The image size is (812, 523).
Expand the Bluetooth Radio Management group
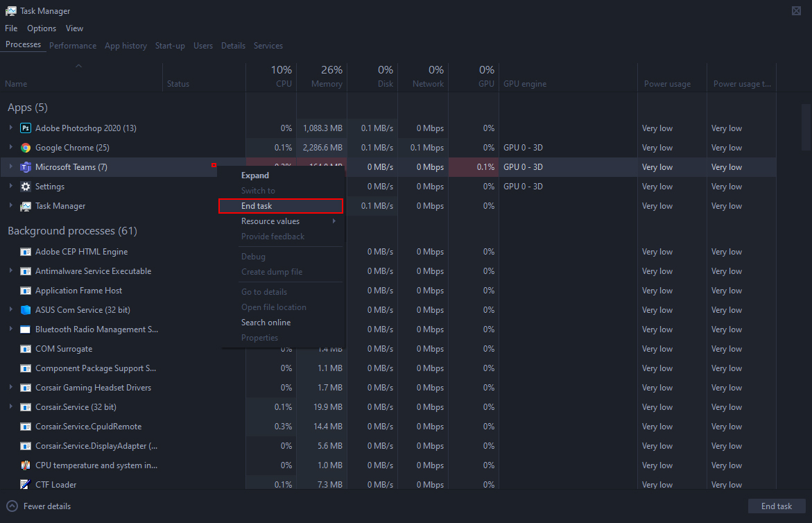(x=11, y=329)
